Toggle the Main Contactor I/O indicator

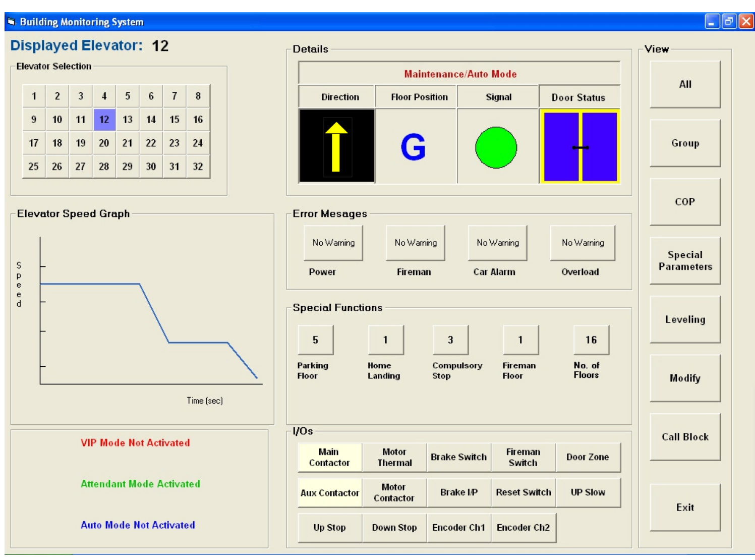pos(329,458)
